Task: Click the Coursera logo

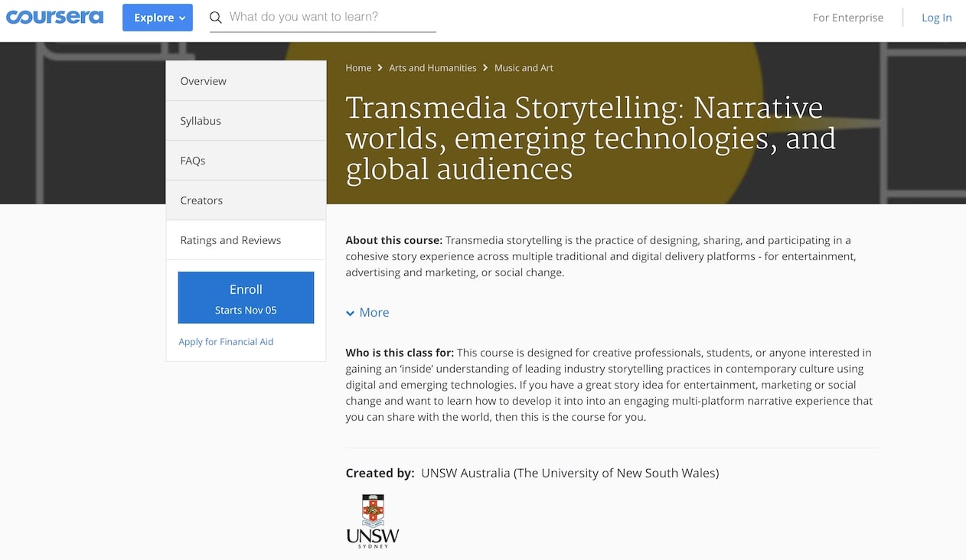Action: [54, 17]
